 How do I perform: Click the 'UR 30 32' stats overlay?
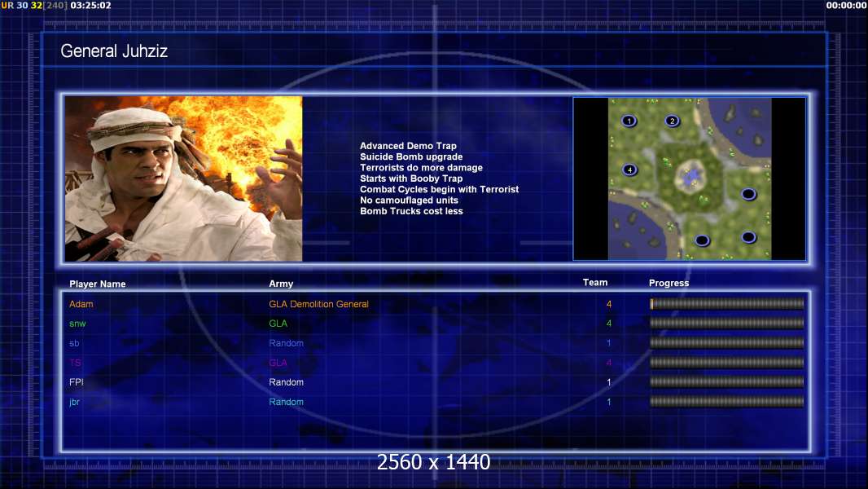point(22,6)
